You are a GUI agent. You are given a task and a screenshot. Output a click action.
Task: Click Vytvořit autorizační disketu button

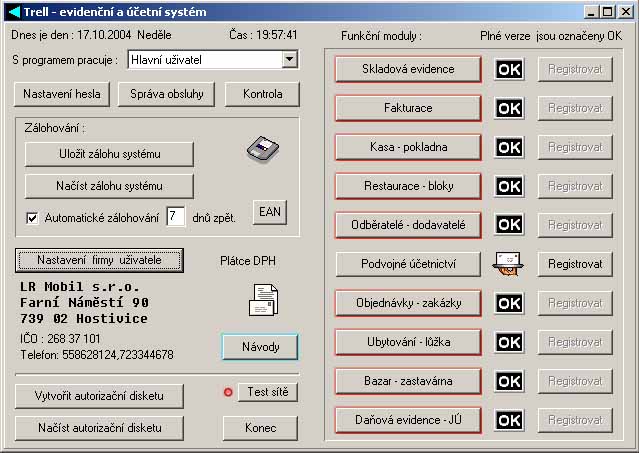[x=99, y=396]
